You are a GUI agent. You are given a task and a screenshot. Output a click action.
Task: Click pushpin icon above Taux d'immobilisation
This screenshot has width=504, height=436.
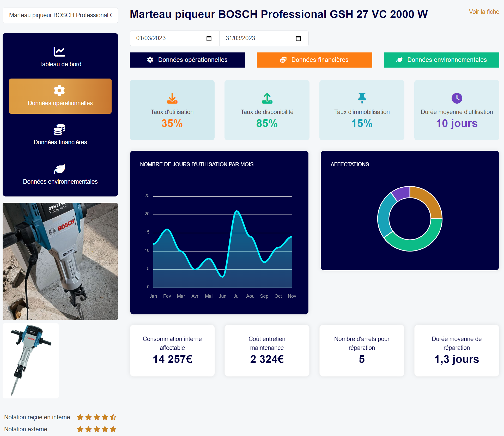point(362,98)
